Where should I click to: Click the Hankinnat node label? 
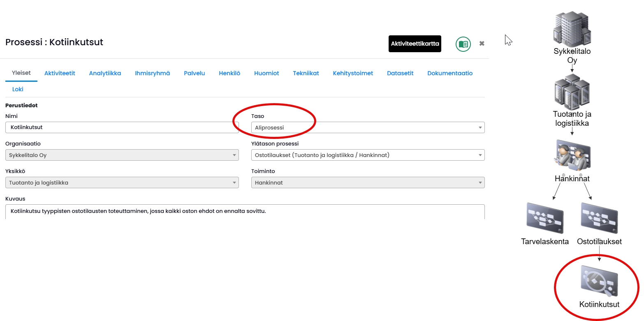[572, 178]
